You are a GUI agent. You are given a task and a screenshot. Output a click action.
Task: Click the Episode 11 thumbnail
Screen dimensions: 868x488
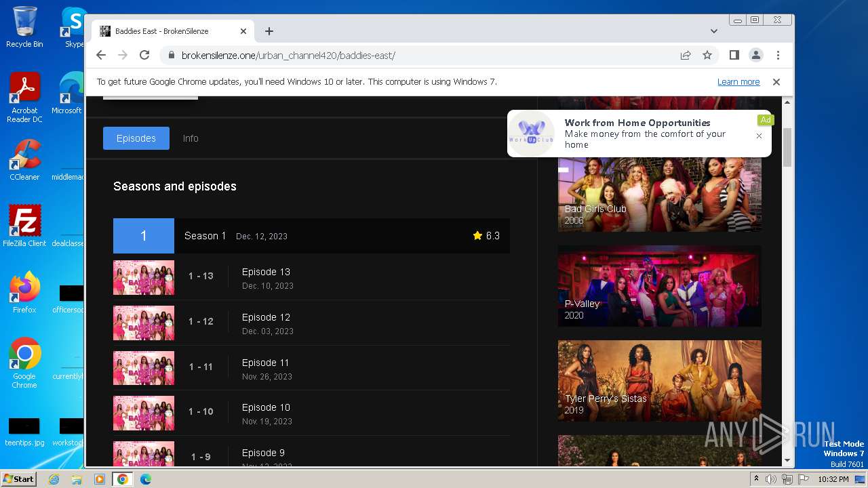tap(144, 368)
